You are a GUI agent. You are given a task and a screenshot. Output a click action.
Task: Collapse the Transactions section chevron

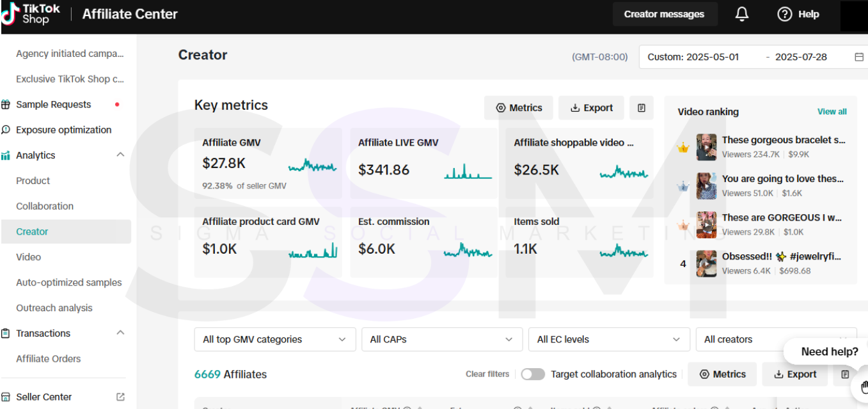pyautogui.click(x=120, y=333)
